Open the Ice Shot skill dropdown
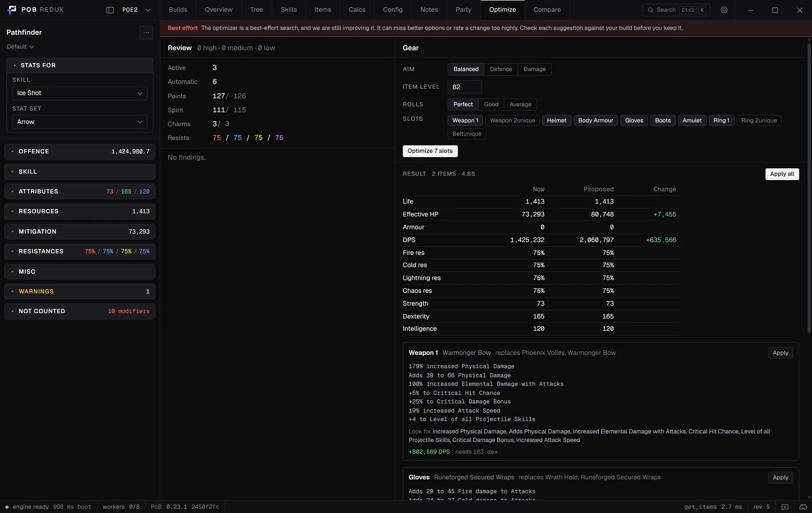 pyautogui.click(x=79, y=93)
